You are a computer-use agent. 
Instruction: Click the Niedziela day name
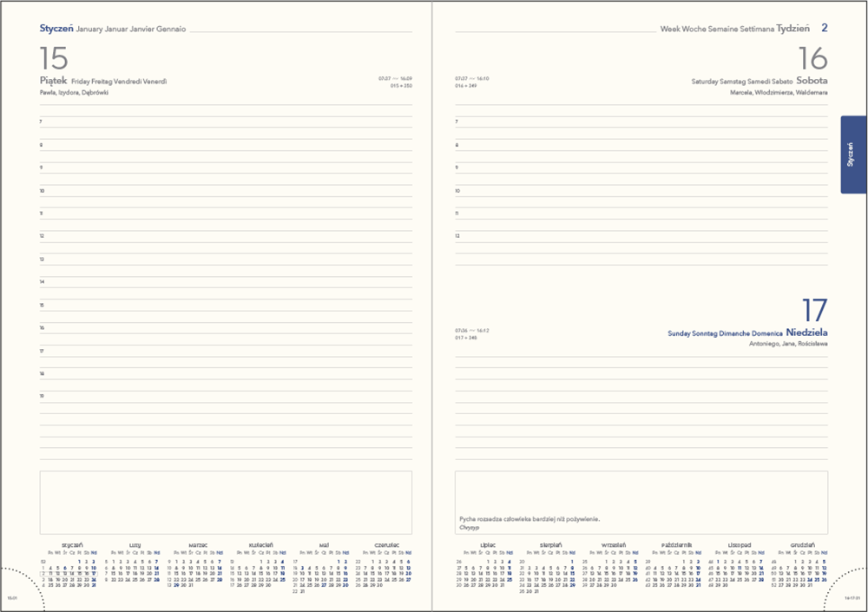(807, 332)
